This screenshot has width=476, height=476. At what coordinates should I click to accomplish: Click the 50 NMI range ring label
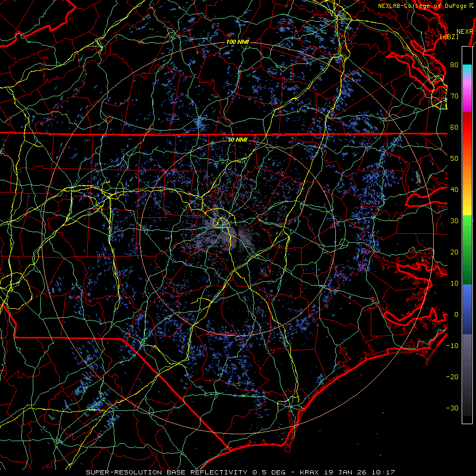coord(237,140)
